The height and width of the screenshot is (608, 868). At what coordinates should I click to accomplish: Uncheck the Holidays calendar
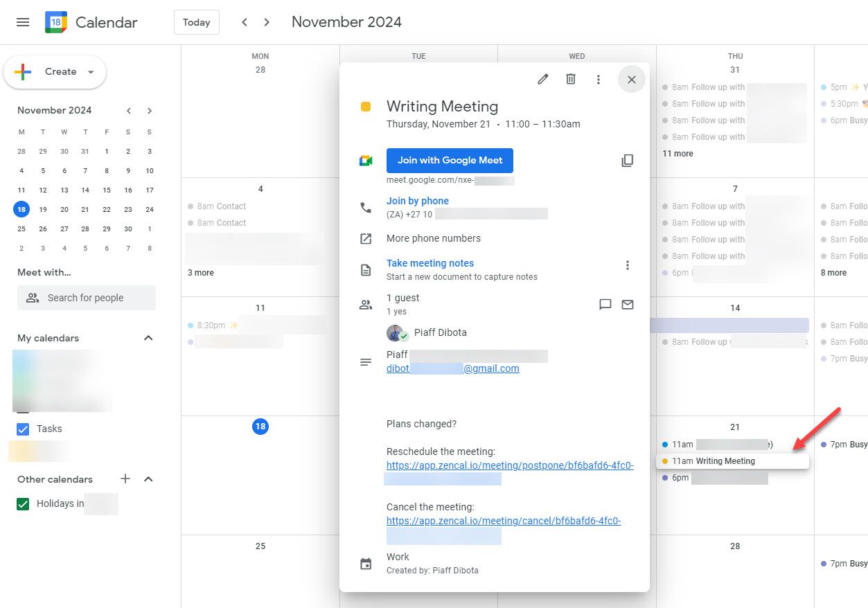(21, 503)
